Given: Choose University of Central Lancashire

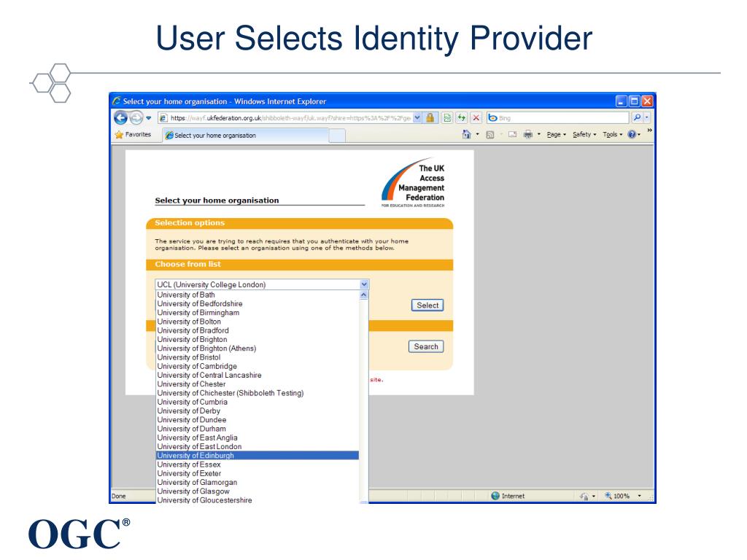Looking at the screenshot, I should (x=258, y=376).
